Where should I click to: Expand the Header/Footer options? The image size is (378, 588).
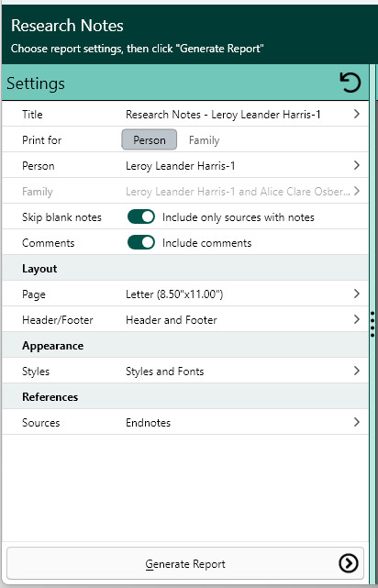click(x=357, y=319)
